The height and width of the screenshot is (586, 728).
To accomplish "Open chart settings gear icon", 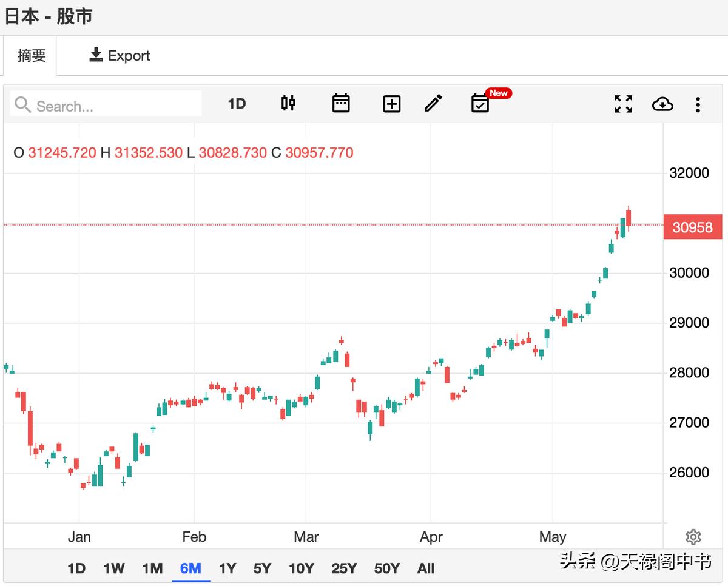I will tap(693, 537).
